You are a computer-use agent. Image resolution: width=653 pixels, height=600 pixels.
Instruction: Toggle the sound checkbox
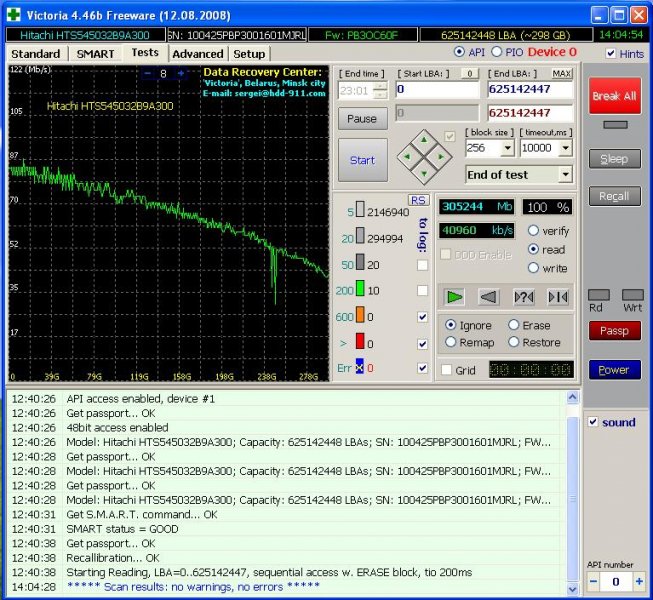pyautogui.click(x=591, y=422)
